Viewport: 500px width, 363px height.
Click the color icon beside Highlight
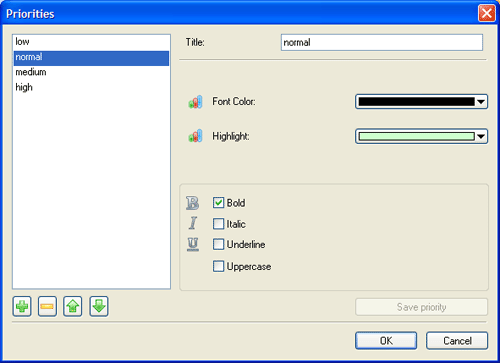pos(195,136)
